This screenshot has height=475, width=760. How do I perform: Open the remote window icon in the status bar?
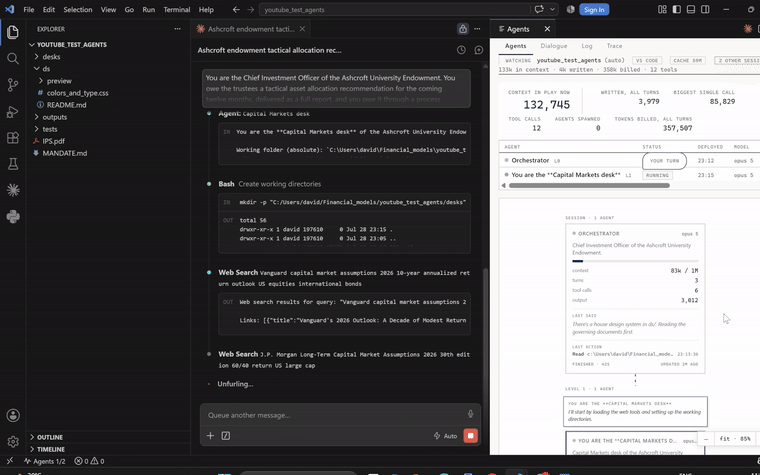(x=10, y=461)
